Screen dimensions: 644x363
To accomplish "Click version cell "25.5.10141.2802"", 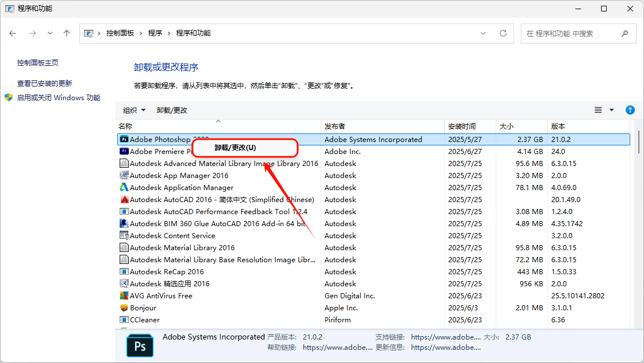I will (578, 295).
